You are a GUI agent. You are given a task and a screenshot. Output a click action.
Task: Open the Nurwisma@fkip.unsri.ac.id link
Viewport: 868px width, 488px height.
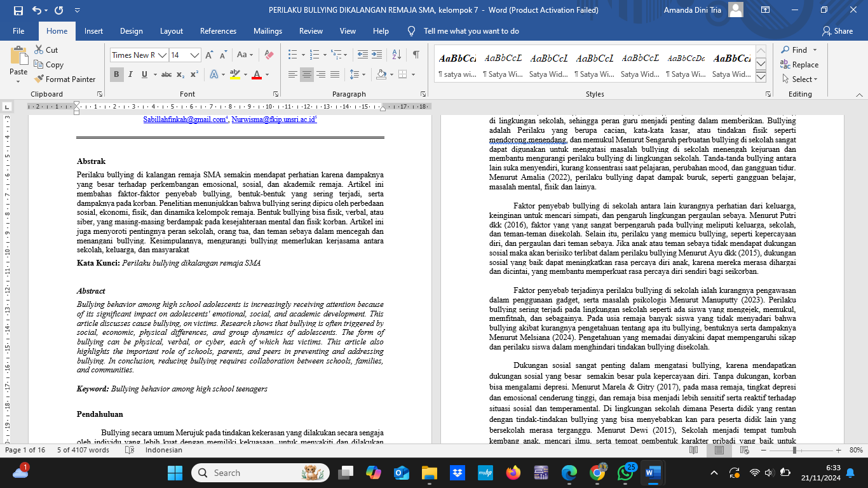tap(275, 119)
